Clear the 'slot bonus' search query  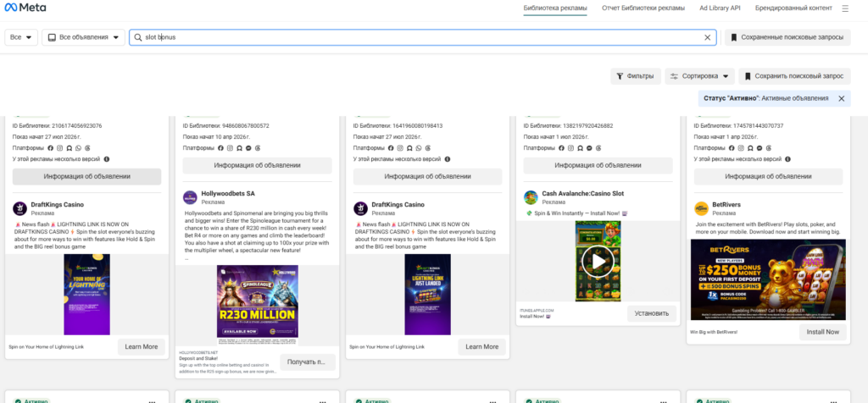[707, 37]
